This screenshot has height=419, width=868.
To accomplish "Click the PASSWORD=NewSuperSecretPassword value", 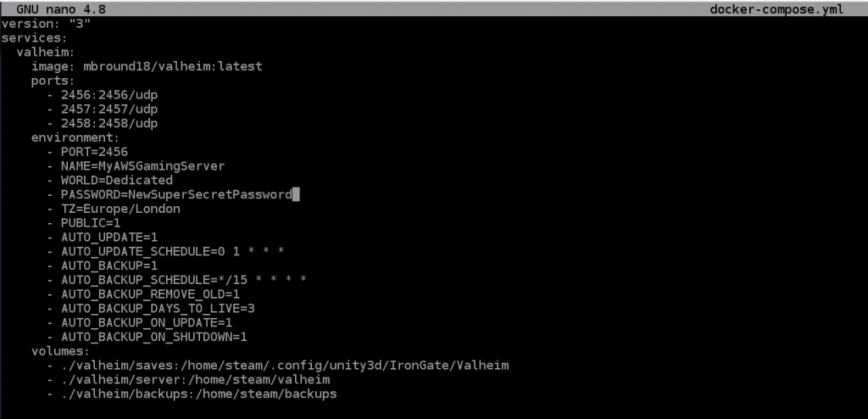I will 176,194.
